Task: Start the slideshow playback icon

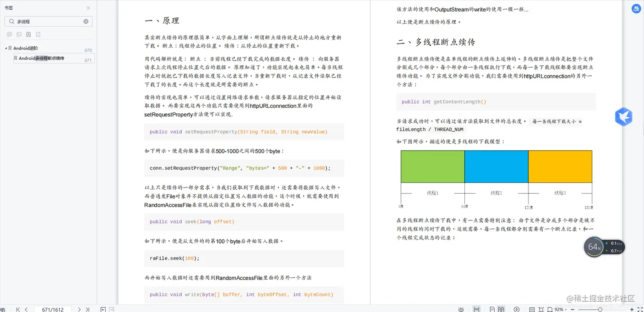Action: click(516, 309)
